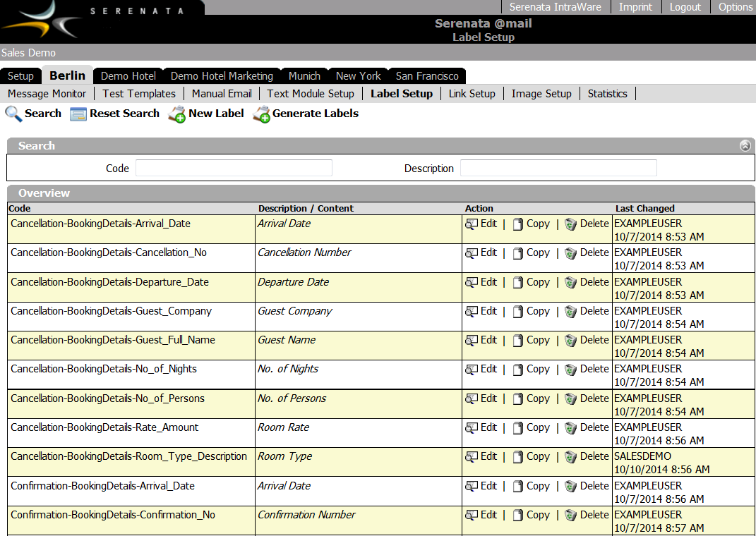Open Label Setup submenu

(x=402, y=94)
